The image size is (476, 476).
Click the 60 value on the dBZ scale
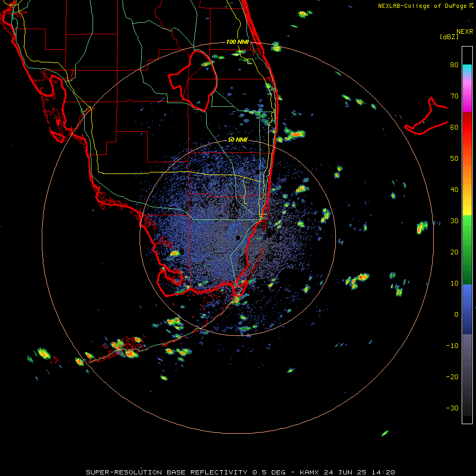point(454,127)
